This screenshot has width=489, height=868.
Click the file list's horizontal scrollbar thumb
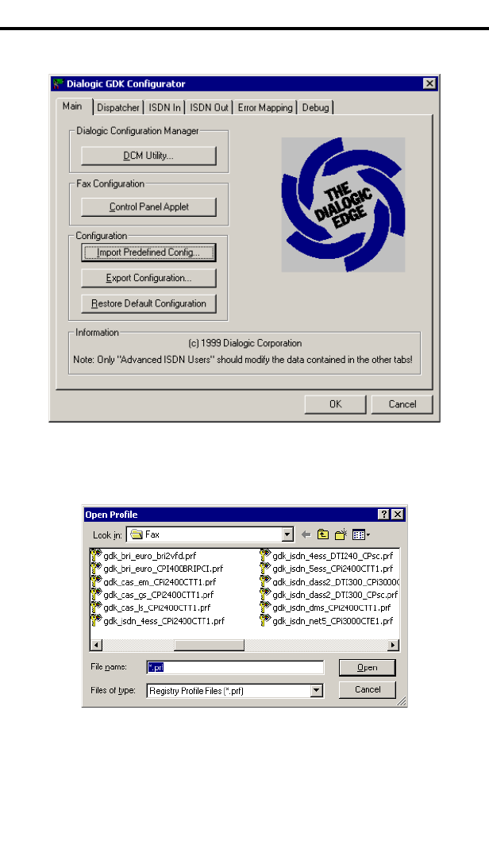(x=209, y=646)
